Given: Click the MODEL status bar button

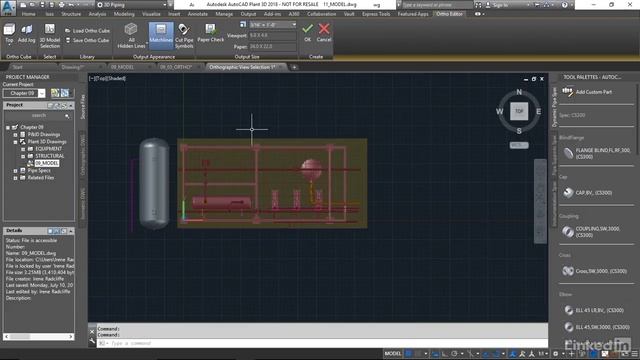Looking at the screenshot, I should (x=393, y=353).
